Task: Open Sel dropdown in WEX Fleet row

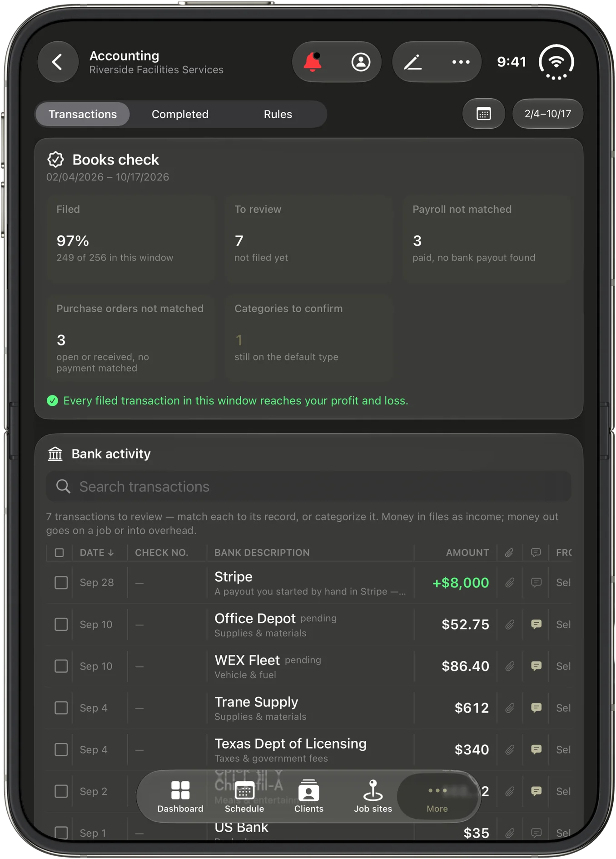Action: (563, 666)
